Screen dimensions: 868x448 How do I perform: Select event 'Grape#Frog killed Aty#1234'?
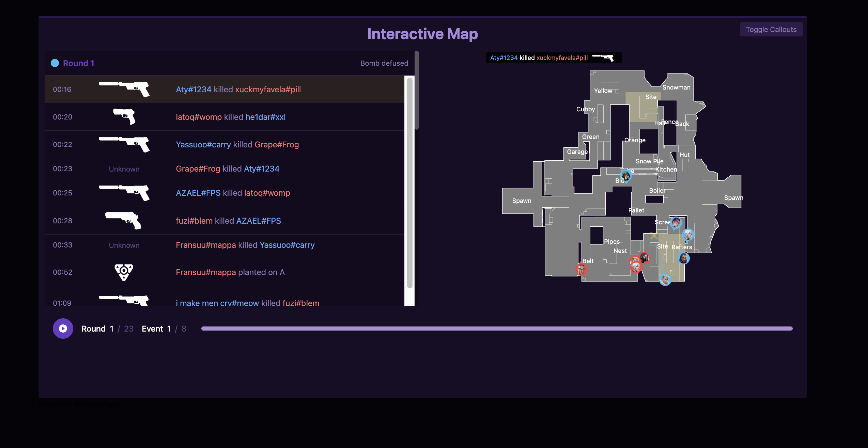[x=224, y=169]
